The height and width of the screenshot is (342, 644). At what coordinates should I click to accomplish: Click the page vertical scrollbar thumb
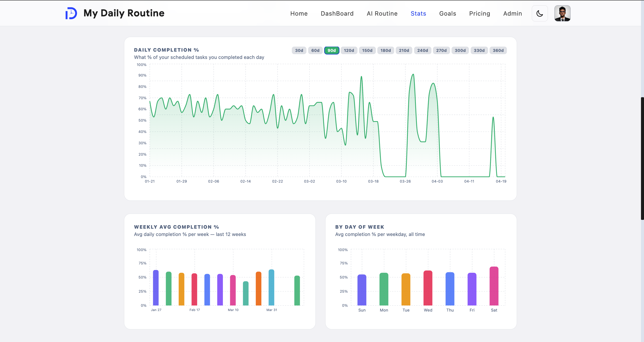(642, 158)
